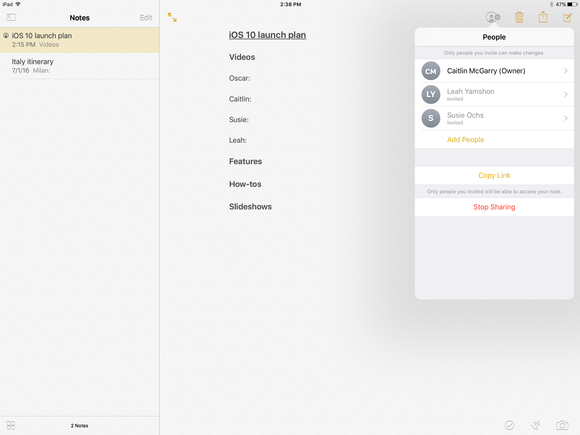Screen dimensions: 580x435
Task: Open the add people sharing icon
Action: (493, 17)
